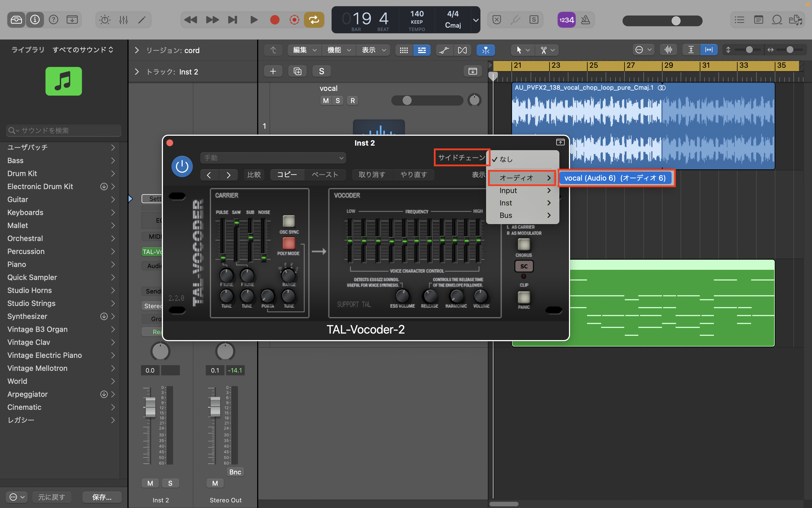The image size is (812, 508).
Task: Open the 機能 menu in tracks area
Action: [339, 50]
